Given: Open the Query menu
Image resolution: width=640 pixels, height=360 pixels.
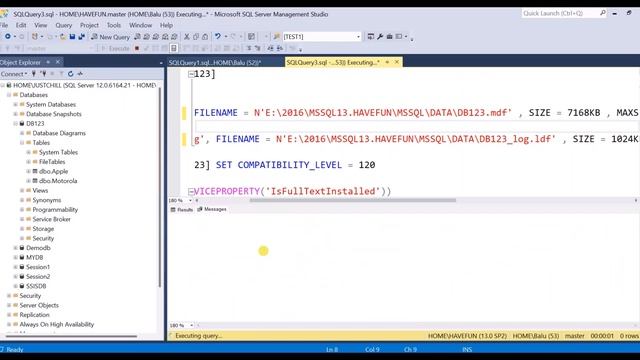Looking at the screenshot, I should point(64,25).
